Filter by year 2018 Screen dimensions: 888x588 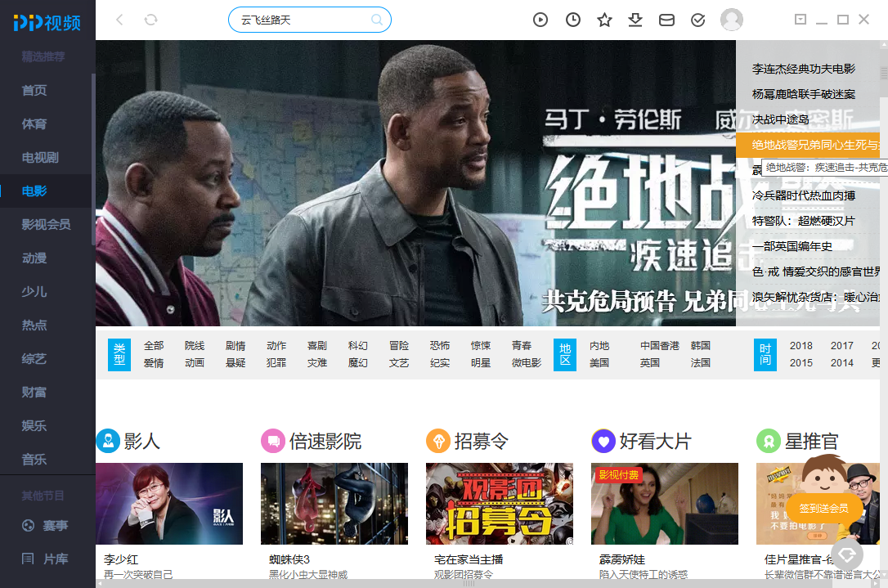[801, 346]
